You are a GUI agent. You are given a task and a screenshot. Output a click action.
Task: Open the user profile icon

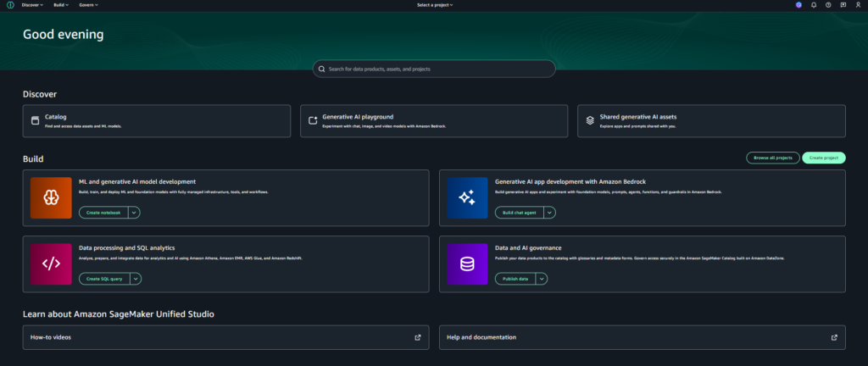(x=858, y=5)
